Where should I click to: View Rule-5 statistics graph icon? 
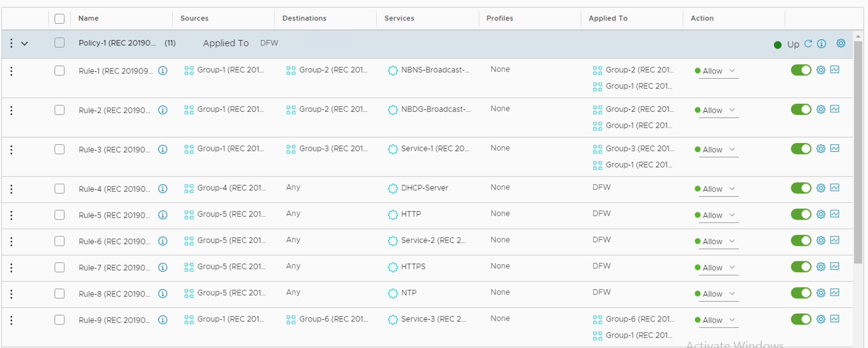(x=835, y=214)
